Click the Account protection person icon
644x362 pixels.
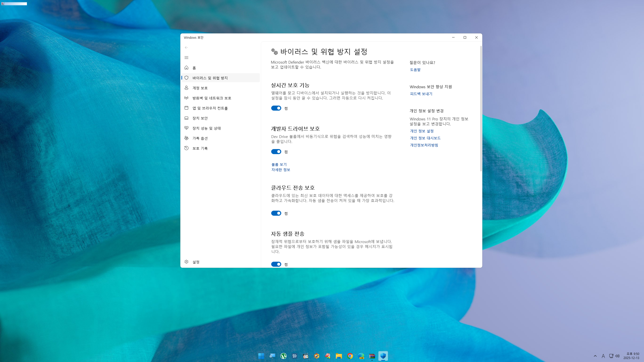186,88
